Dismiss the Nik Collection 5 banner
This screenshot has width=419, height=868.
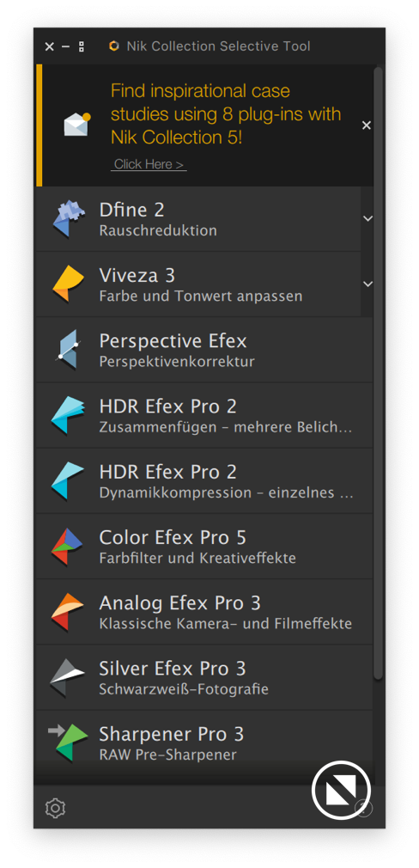(367, 125)
